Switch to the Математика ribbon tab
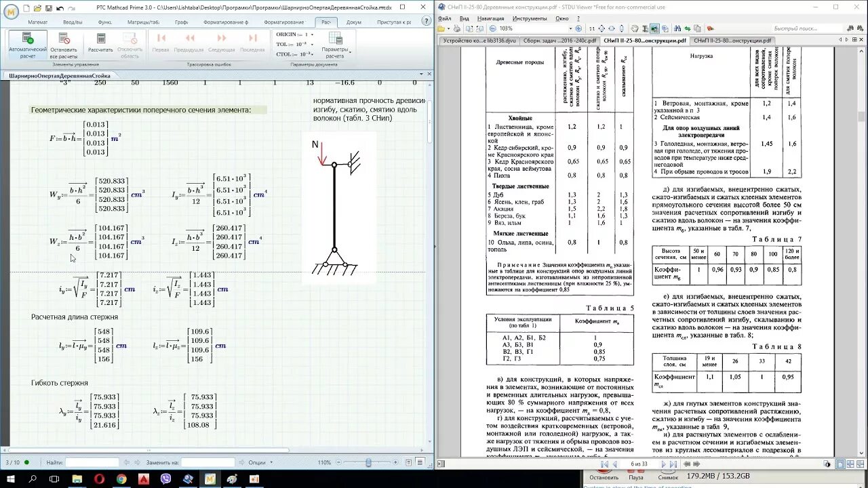868x488 pixels. tap(37, 22)
